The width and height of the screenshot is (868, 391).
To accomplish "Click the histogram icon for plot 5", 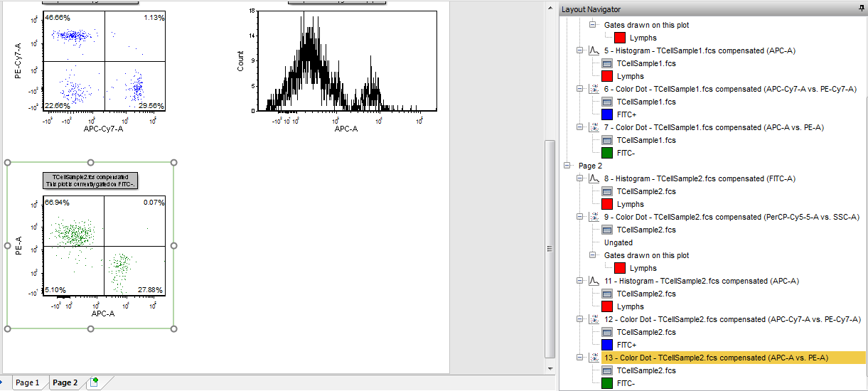I will (594, 50).
